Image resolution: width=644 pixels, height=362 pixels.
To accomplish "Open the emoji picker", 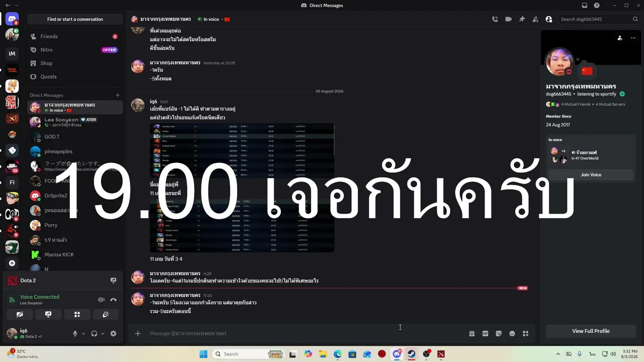I will click(x=512, y=333).
